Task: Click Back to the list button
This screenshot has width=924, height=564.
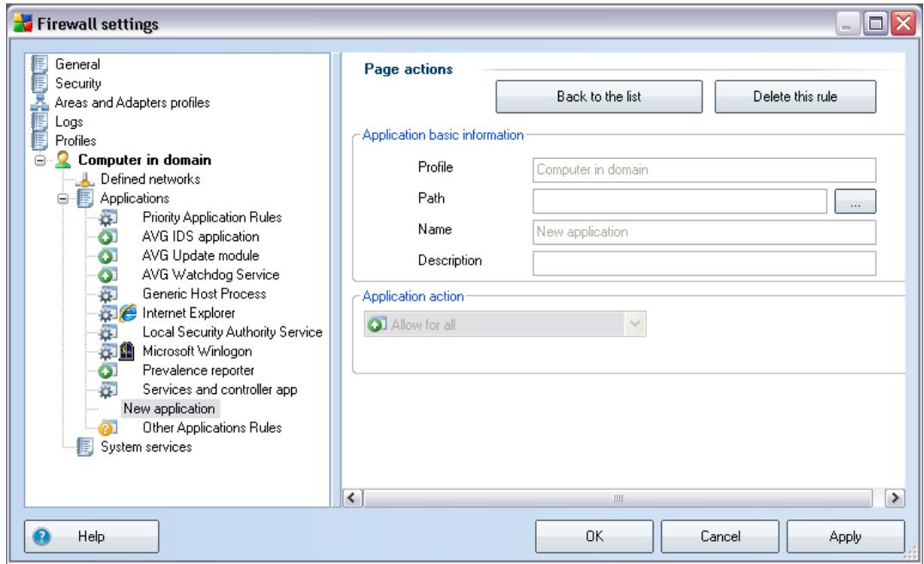Action: pyautogui.click(x=599, y=97)
